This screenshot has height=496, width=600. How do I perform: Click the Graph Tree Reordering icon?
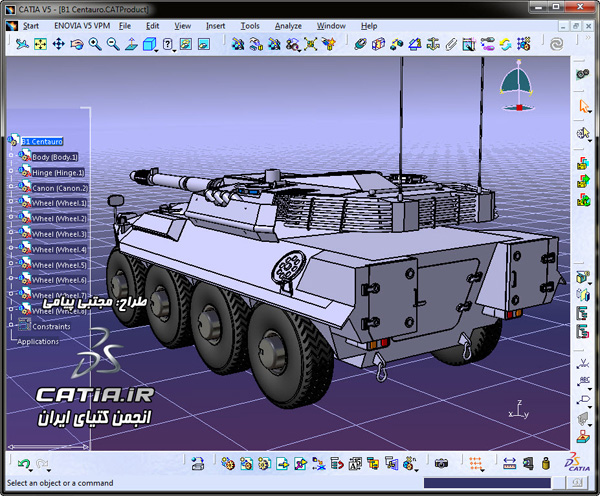click(337, 463)
